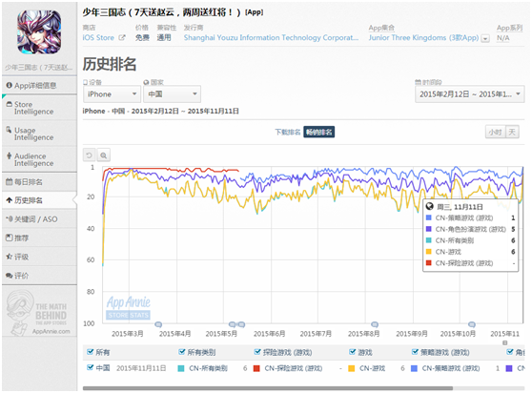The image size is (532, 393).
Task: Click the featured icon beside 推荐
Action: [x=10, y=238]
